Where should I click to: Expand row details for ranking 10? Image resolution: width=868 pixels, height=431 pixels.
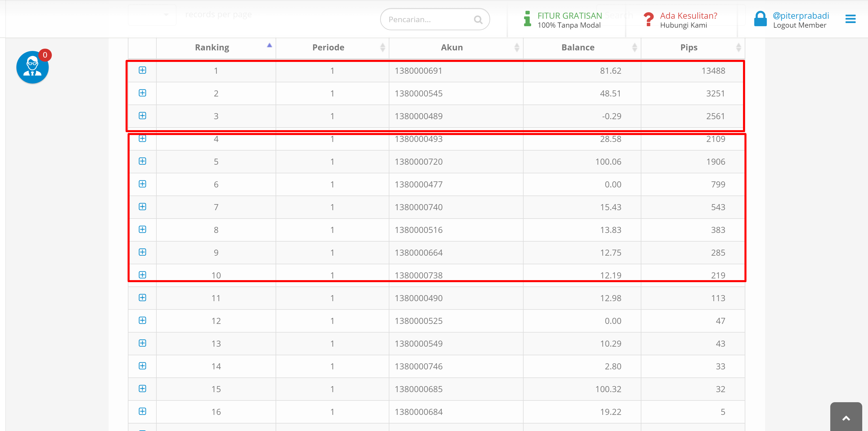pyautogui.click(x=142, y=275)
